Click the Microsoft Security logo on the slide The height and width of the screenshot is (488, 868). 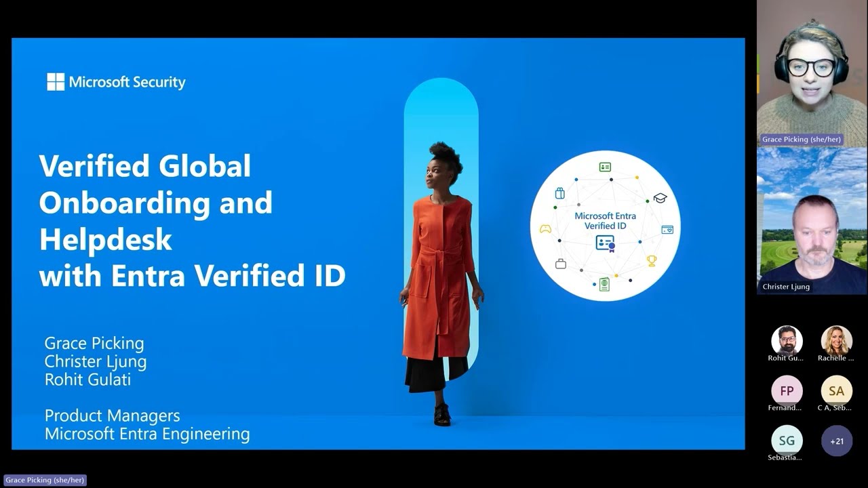pos(116,82)
